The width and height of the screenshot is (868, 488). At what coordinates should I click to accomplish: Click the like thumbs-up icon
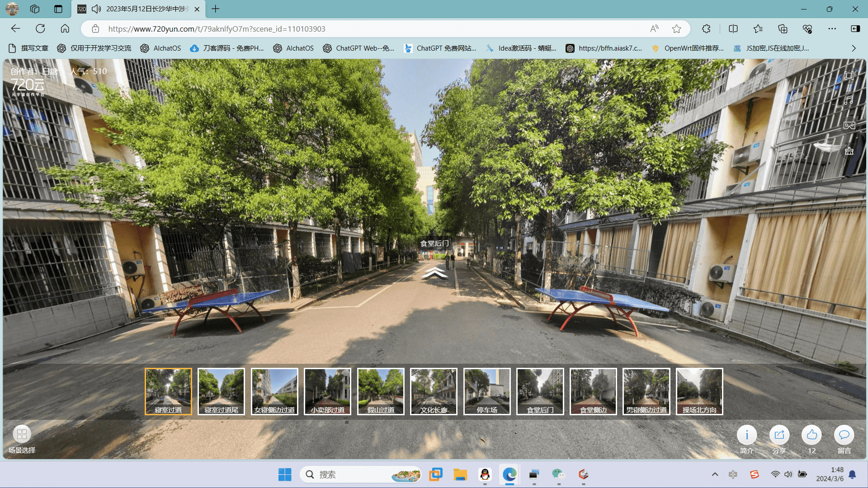[x=811, y=435]
